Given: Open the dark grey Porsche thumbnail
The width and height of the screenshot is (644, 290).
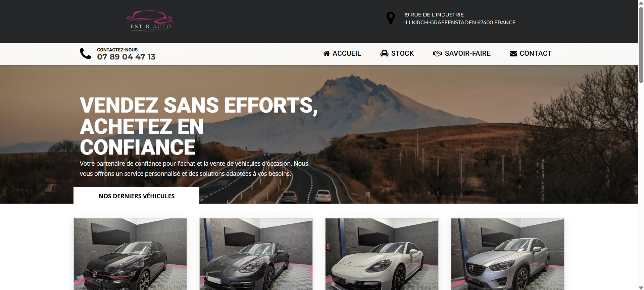Looking at the screenshot, I should point(256,254).
